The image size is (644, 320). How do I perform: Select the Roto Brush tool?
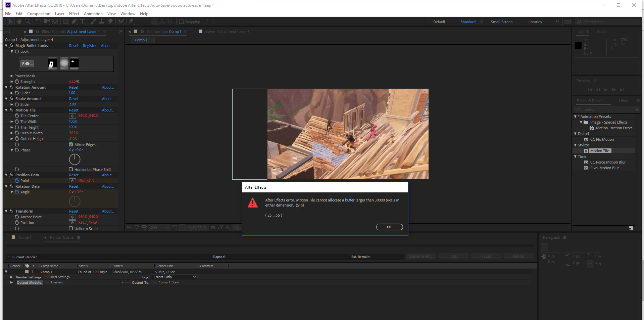coord(121,21)
